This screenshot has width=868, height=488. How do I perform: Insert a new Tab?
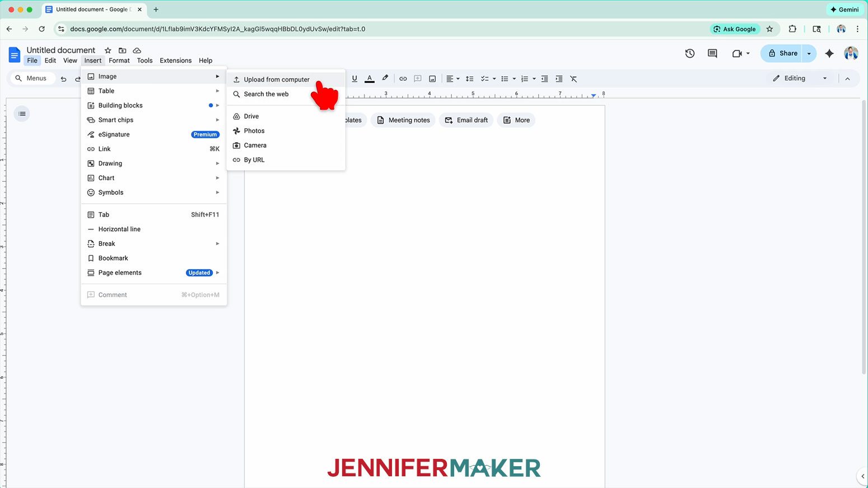click(x=154, y=215)
